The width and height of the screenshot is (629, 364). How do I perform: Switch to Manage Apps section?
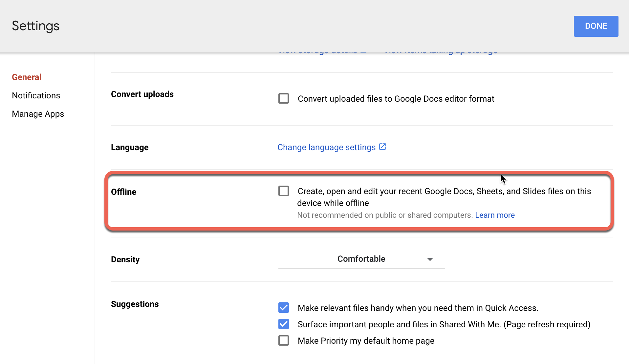[x=38, y=114]
